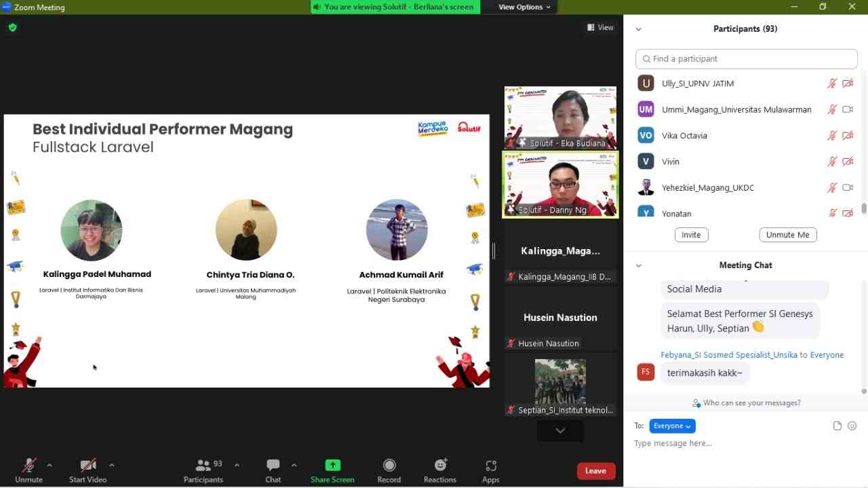Open audio options arrow beside Unmute
This screenshot has height=488, width=868.
pos(50,465)
